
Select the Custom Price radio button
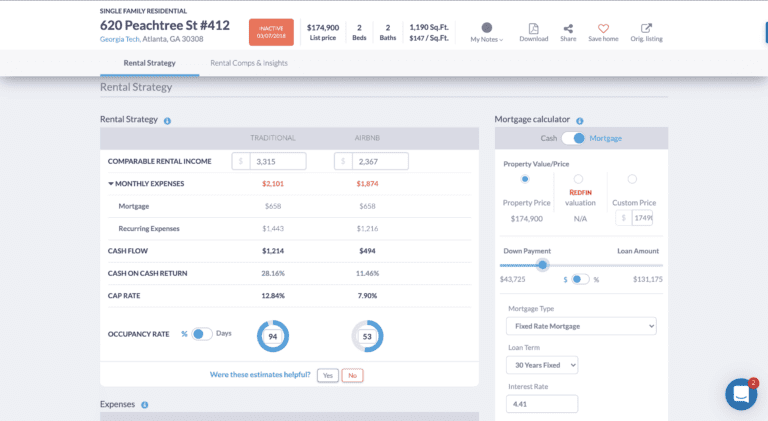point(632,179)
